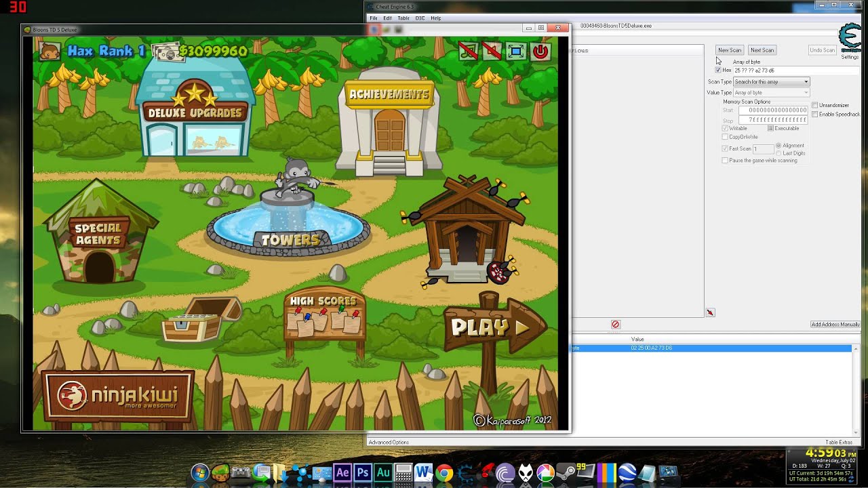Click the monkey rank avatar icon
Screen dimensions: 868x488
(50, 51)
